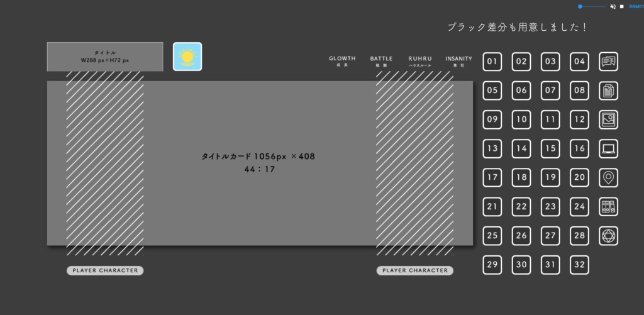This screenshot has width=644, height=315.
Task: Select numbered button 25
Action: pyautogui.click(x=492, y=236)
